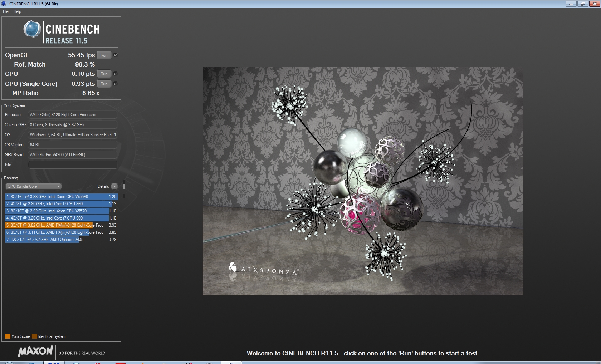Click the CB Version field 64 Bit
601x364 pixels.
[73, 145]
